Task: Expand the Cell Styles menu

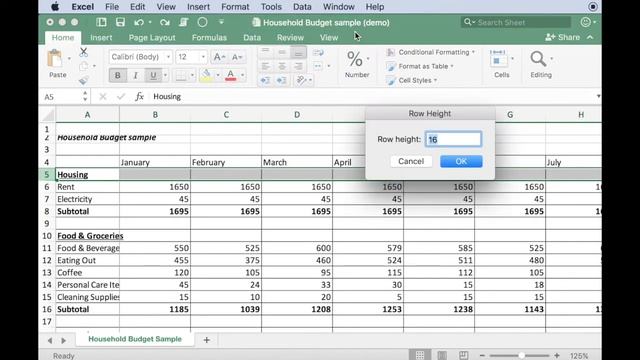Action: [x=436, y=80]
